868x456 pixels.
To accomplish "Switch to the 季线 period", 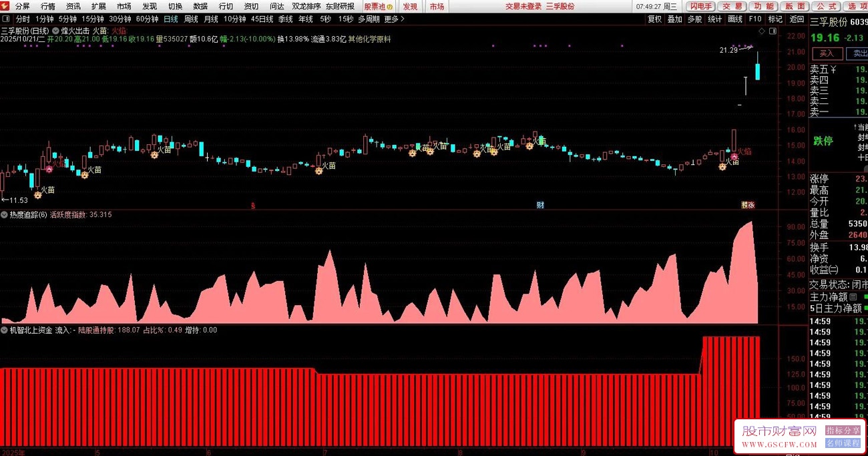I will pos(286,19).
